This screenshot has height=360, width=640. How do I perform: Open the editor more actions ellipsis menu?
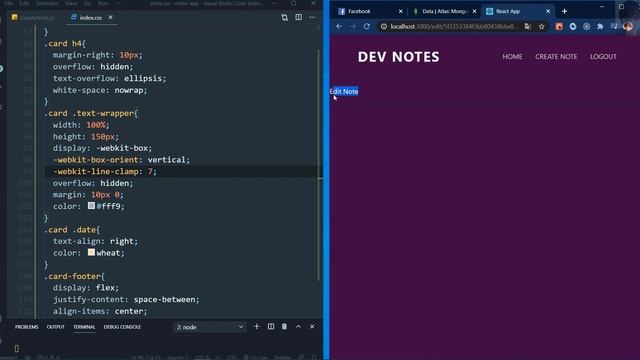click(x=312, y=17)
